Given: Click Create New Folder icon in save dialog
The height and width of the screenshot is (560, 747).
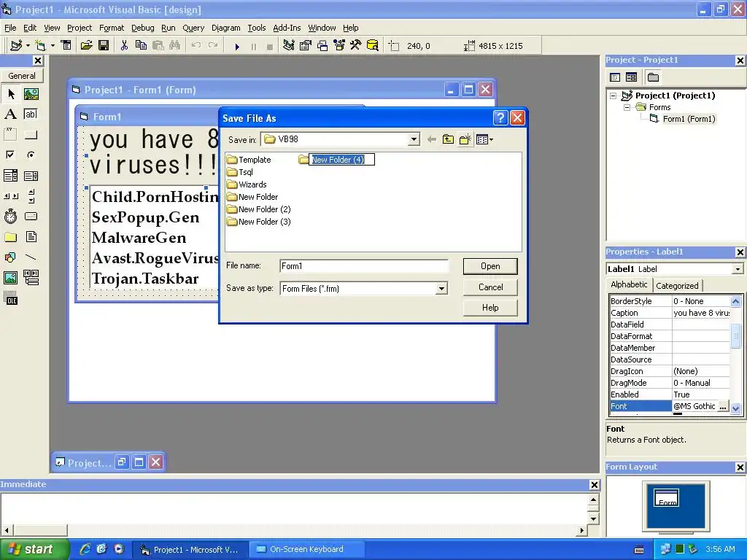Looking at the screenshot, I should [465, 139].
